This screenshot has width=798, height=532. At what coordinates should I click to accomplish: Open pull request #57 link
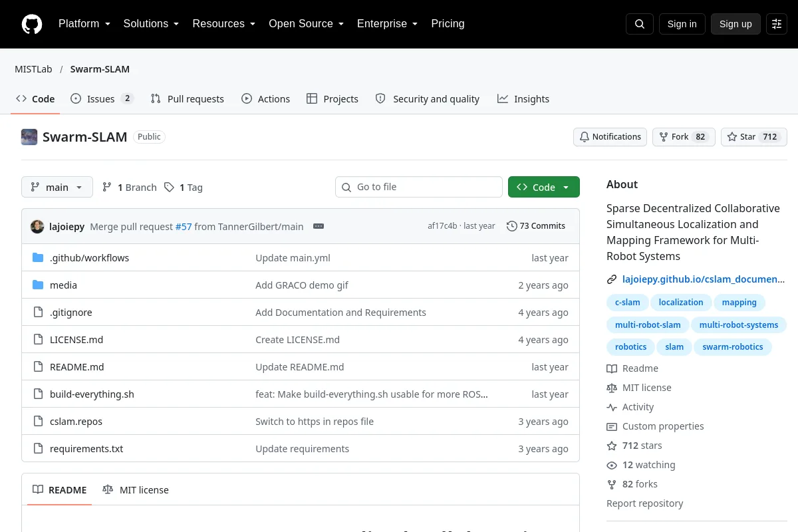pos(184,227)
